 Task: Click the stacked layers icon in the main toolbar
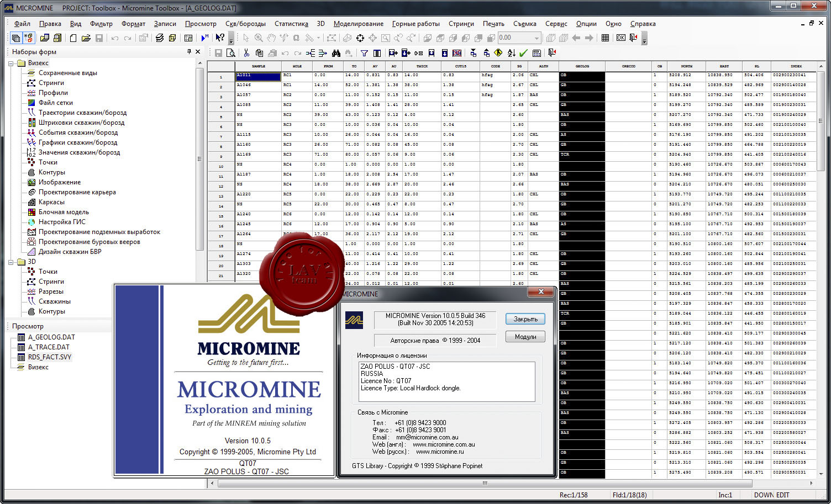(160, 38)
